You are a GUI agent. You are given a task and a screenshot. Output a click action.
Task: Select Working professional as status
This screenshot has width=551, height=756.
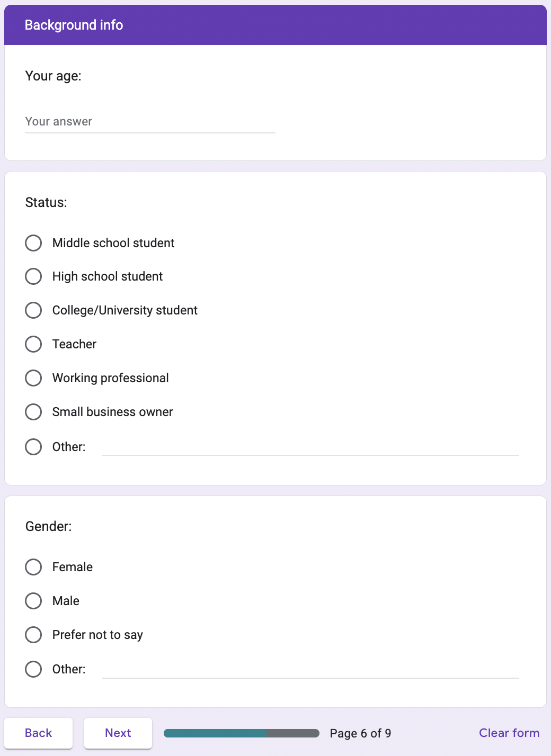point(33,378)
